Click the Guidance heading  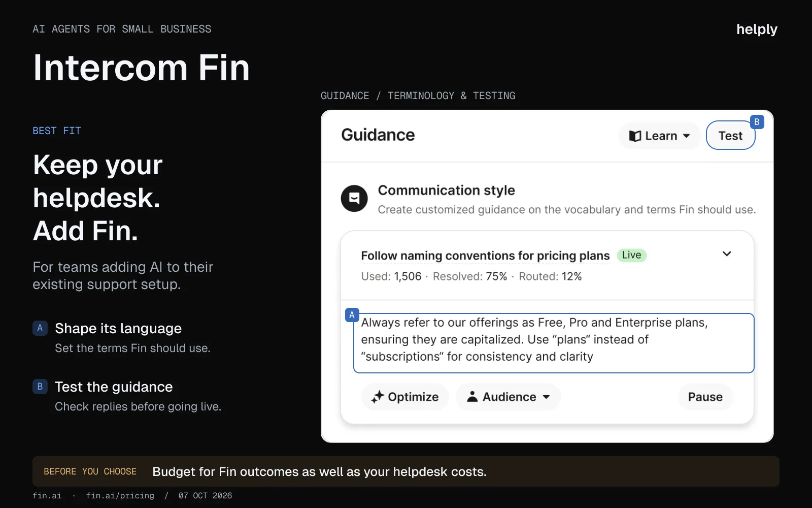(378, 135)
